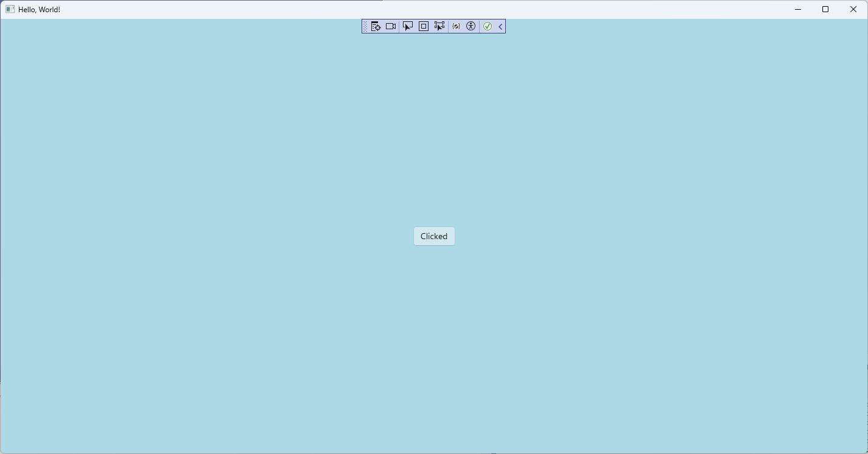
Task: Click the window's bottom-right resize corner
Action: click(x=866, y=452)
